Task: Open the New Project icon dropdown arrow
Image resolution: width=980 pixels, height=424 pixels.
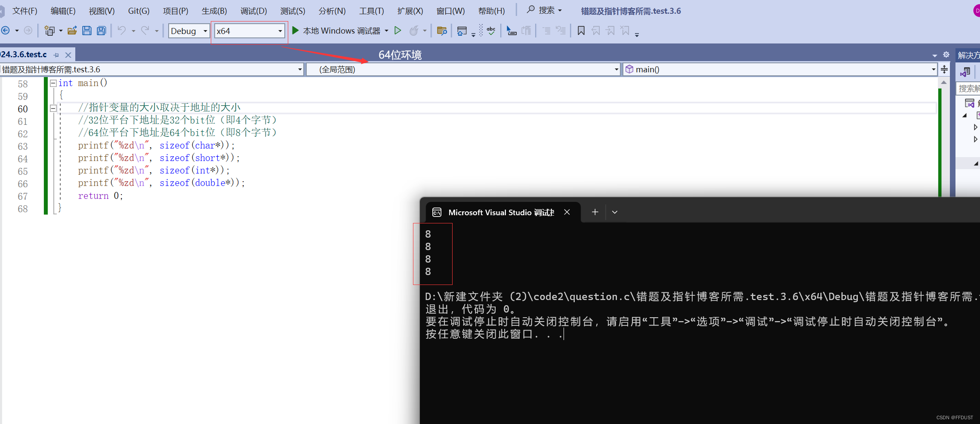Action: [x=61, y=31]
